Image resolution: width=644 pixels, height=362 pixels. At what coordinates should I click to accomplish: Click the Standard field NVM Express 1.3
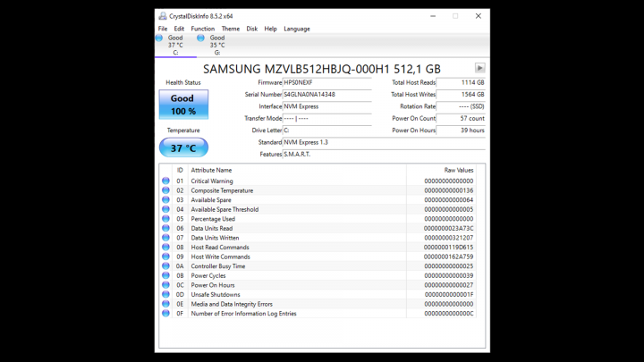(x=384, y=142)
